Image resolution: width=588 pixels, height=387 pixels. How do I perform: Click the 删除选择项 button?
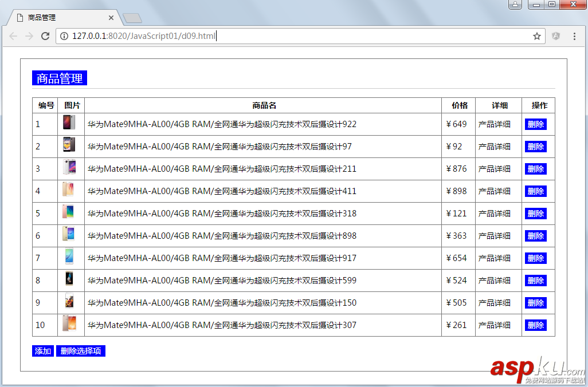click(81, 351)
